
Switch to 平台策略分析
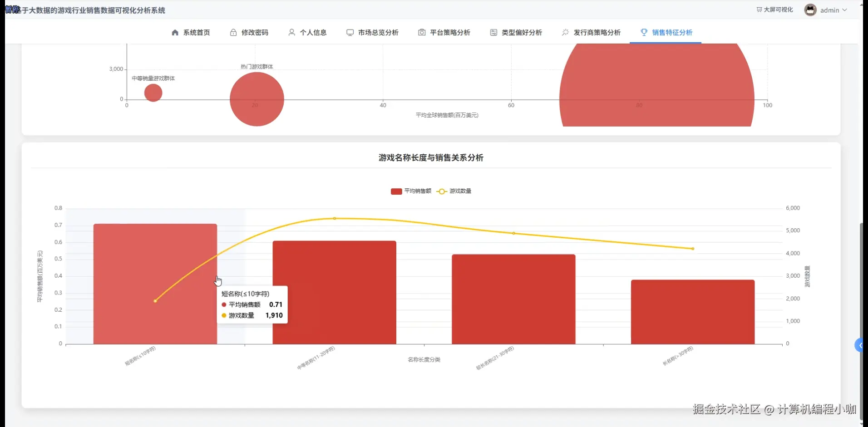(444, 32)
